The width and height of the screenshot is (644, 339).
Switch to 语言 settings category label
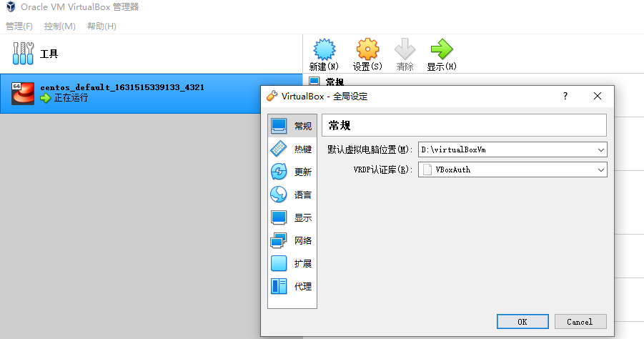[x=303, y=195]
